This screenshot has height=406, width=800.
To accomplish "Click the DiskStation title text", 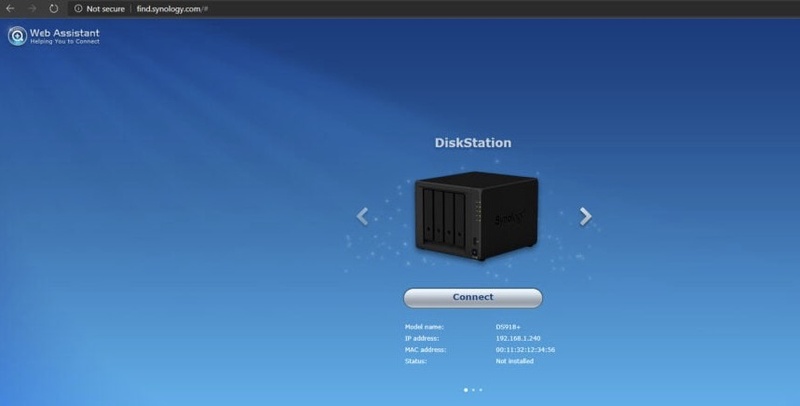I will [473, 143].
